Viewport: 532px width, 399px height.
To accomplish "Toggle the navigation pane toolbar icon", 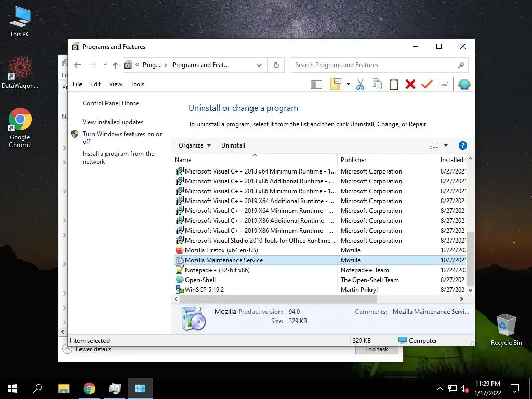I will click(x=316, y=85).
